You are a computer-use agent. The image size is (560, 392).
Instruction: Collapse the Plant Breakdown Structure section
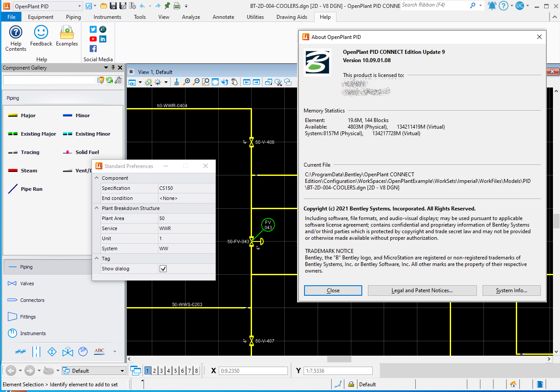pyautogui.click(x=97, y=208)
